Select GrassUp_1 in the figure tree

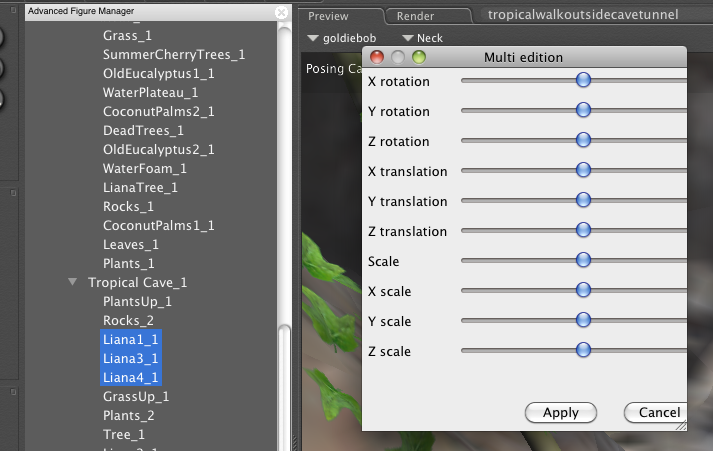(136, 396)
